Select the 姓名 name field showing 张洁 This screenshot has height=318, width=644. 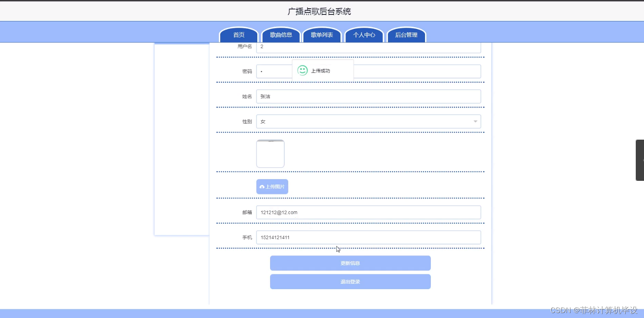point(369,96)
